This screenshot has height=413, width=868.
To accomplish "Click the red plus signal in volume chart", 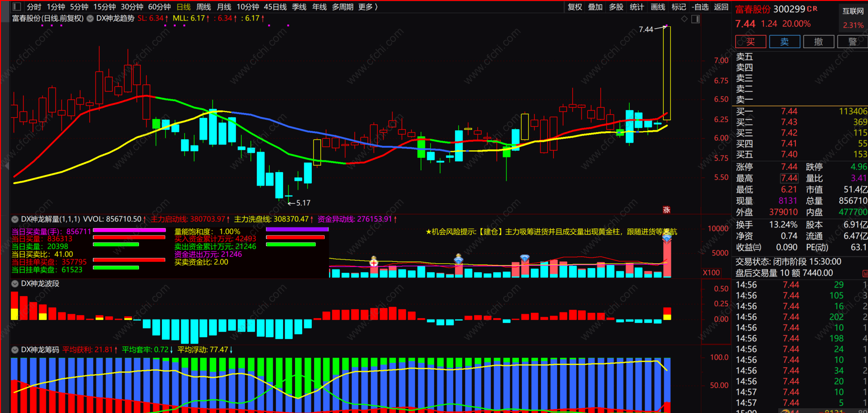I will tap(374, 262).
